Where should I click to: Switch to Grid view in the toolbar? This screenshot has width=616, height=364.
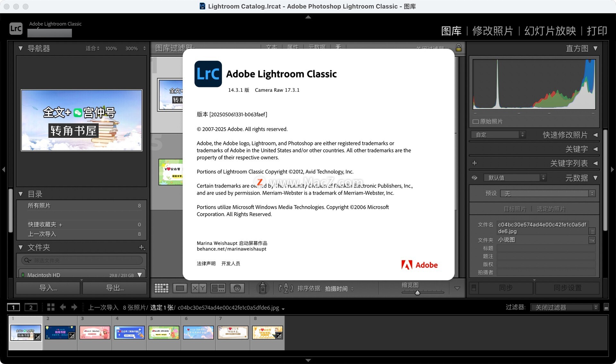(161, 288)
